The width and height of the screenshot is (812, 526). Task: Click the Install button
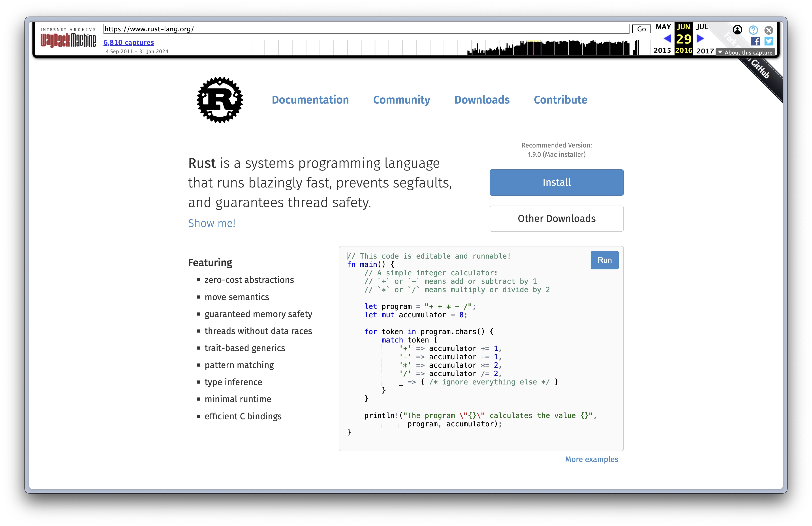coord(556,182)
